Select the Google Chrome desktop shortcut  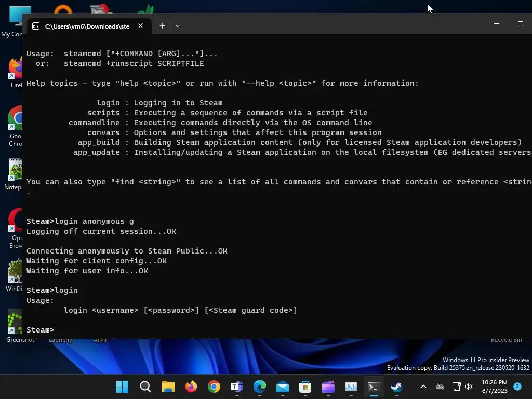pyautogui.click(x=15, y=126)
